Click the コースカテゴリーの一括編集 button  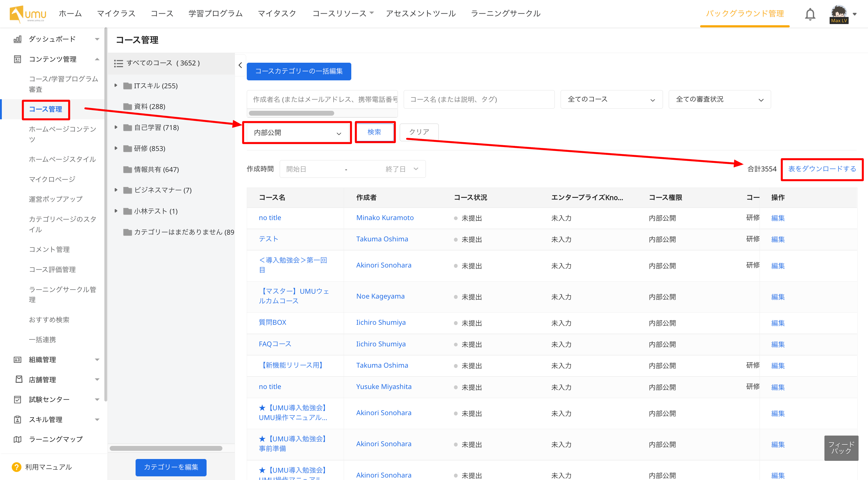[x=299, y=71]
